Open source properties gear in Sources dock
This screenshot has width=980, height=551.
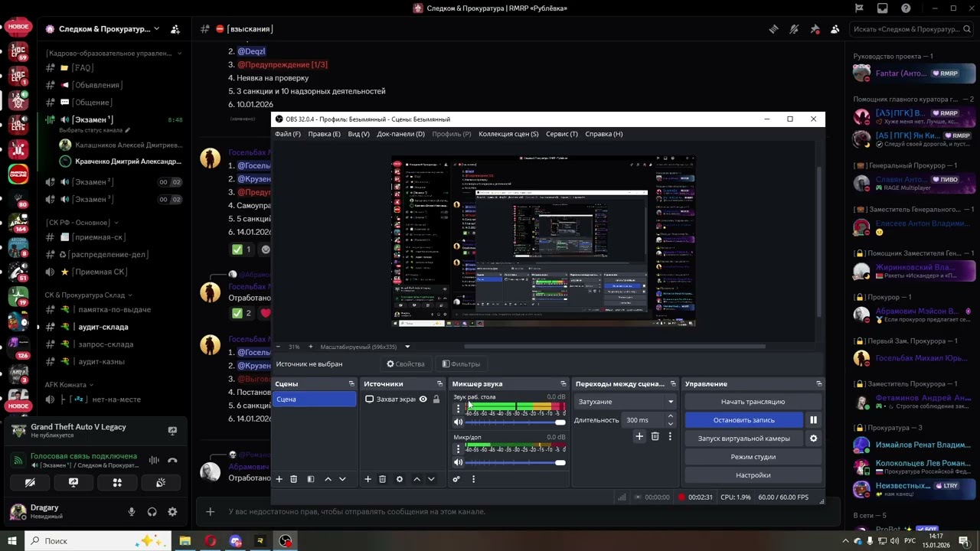tap(400, 479)
